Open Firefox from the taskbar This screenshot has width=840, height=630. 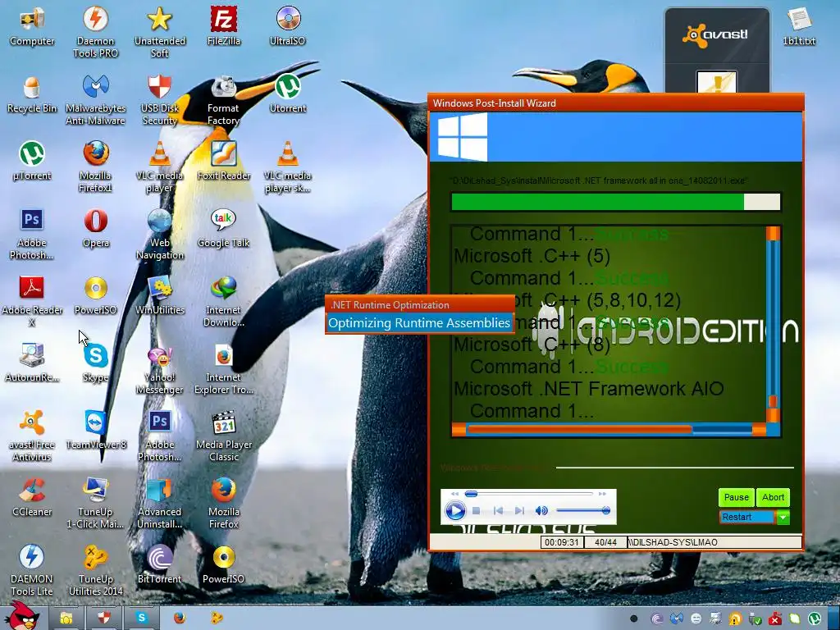click(x=180, y=619)
